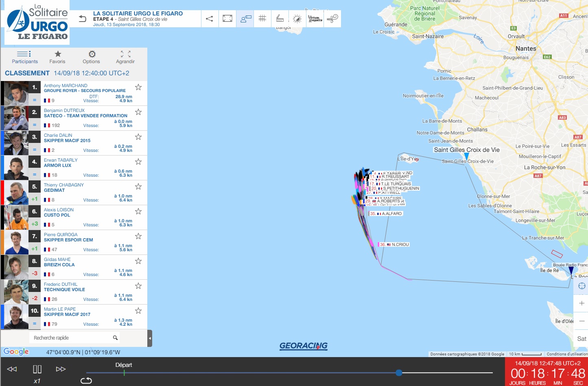This screenshot has width=588, height=386.
Task: Star Gildas Mahe as favorite
Action: (x=138, y=261)
